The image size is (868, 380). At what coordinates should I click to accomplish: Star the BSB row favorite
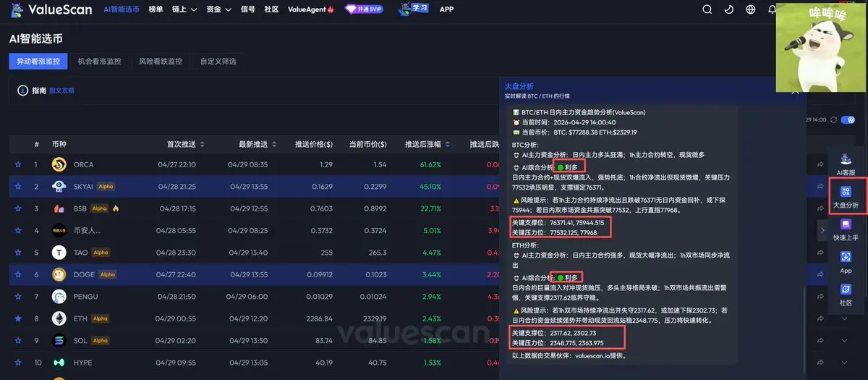18,209
